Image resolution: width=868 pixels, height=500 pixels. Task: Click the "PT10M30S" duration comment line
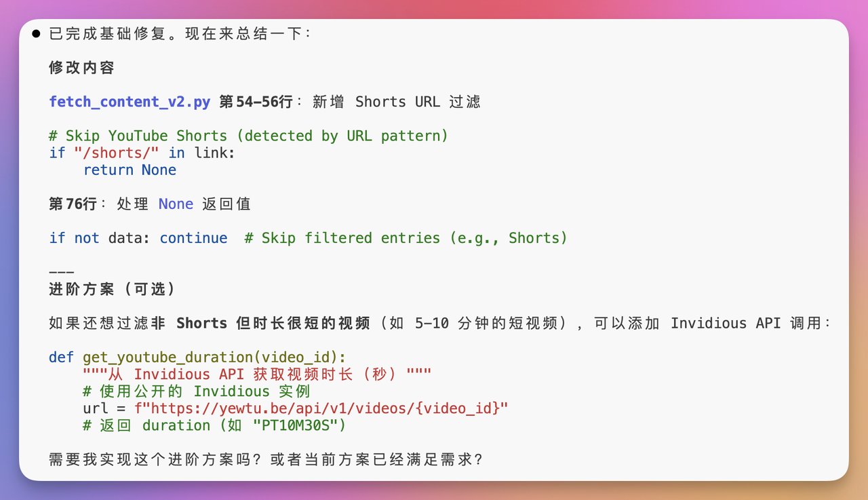(214, 425)
